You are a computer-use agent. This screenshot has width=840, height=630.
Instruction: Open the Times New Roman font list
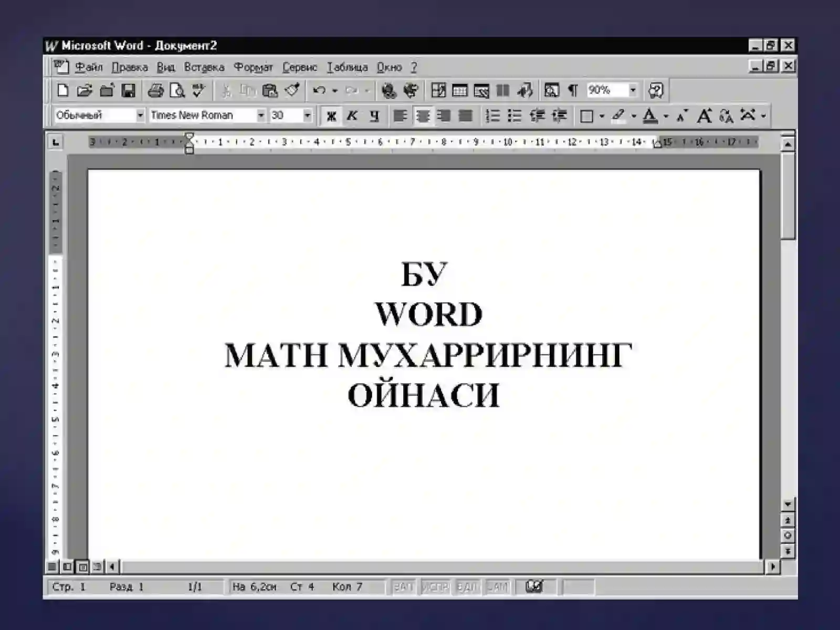[x=260, y=115]
